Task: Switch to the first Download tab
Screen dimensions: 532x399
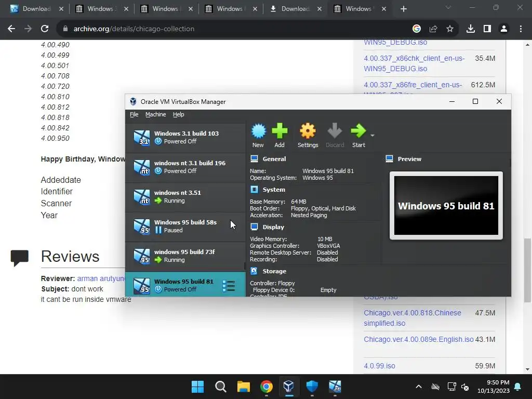Action: pyautogui.click(x=37, y=9)
